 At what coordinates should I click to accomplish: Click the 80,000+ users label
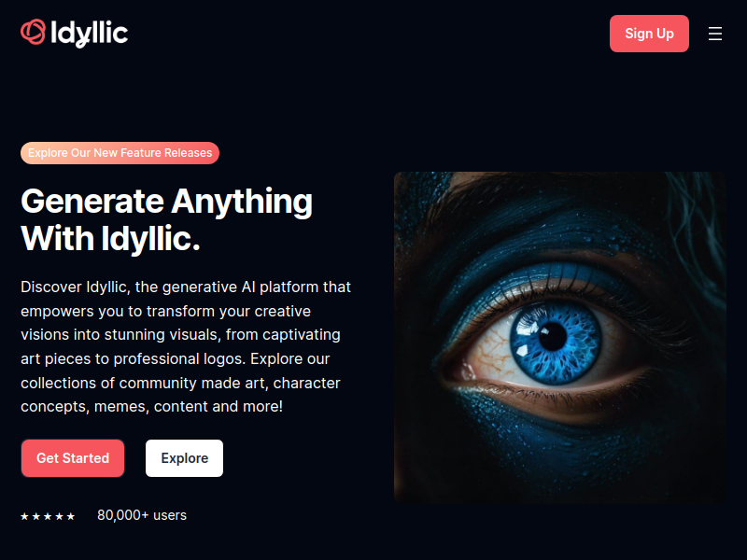142,515
